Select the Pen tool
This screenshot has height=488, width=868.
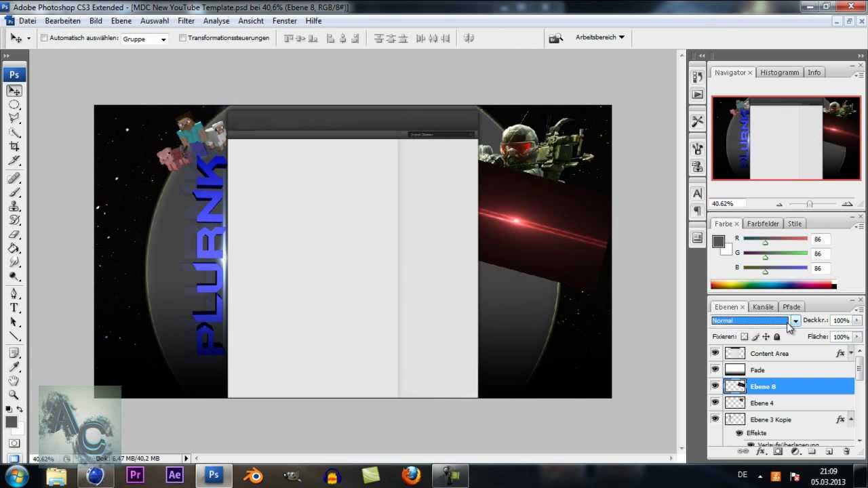(x=14, y=293)
